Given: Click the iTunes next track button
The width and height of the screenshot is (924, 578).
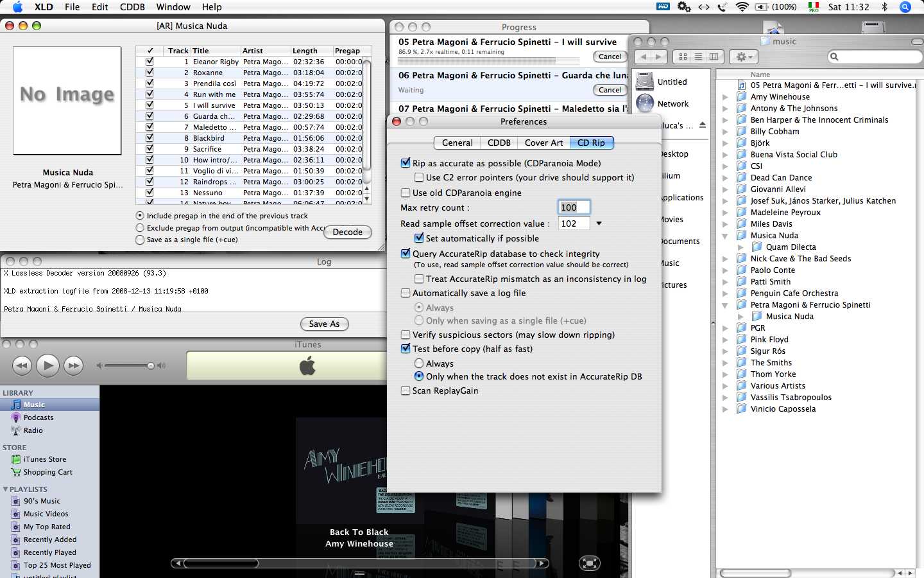Looking at the screenshot, I should pos(74,365).
